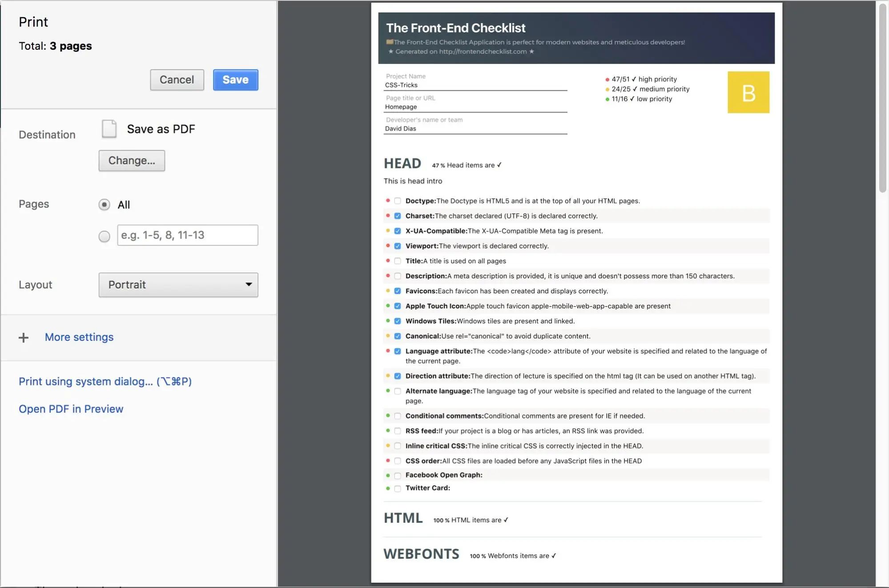
Task: Click the page range input field
Action: coord(188,235)
